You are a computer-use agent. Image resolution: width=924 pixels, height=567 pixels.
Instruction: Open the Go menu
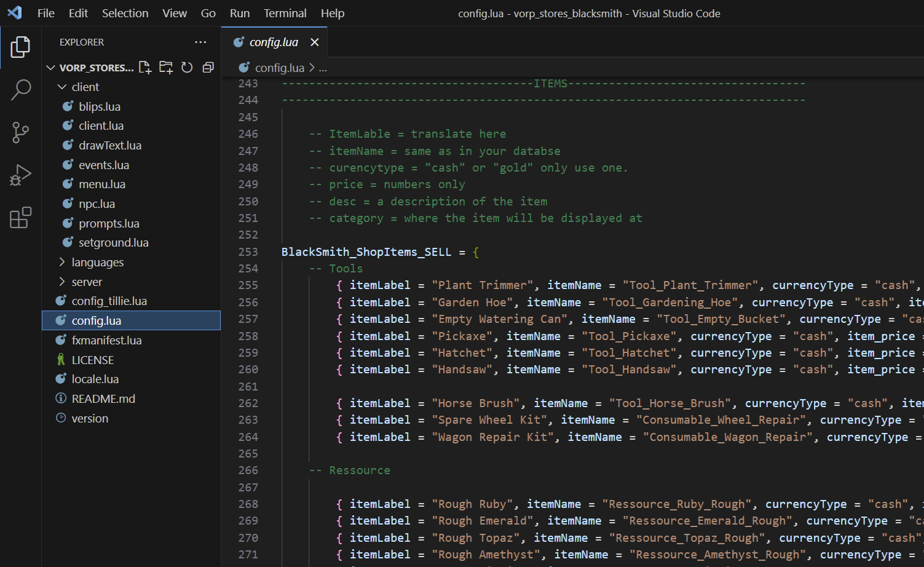208,13
